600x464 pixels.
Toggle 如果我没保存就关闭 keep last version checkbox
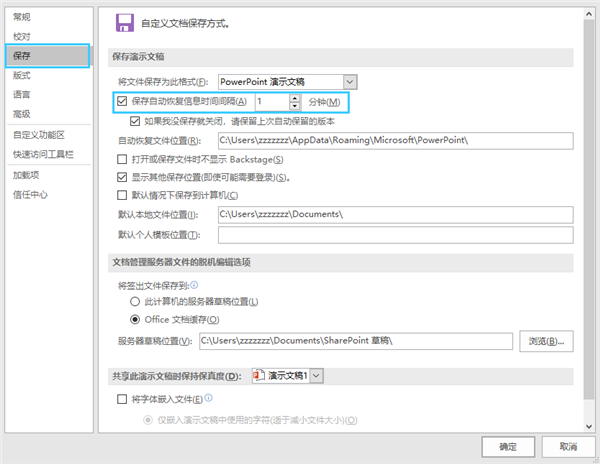pyautogui.click(x=135, y=121)
